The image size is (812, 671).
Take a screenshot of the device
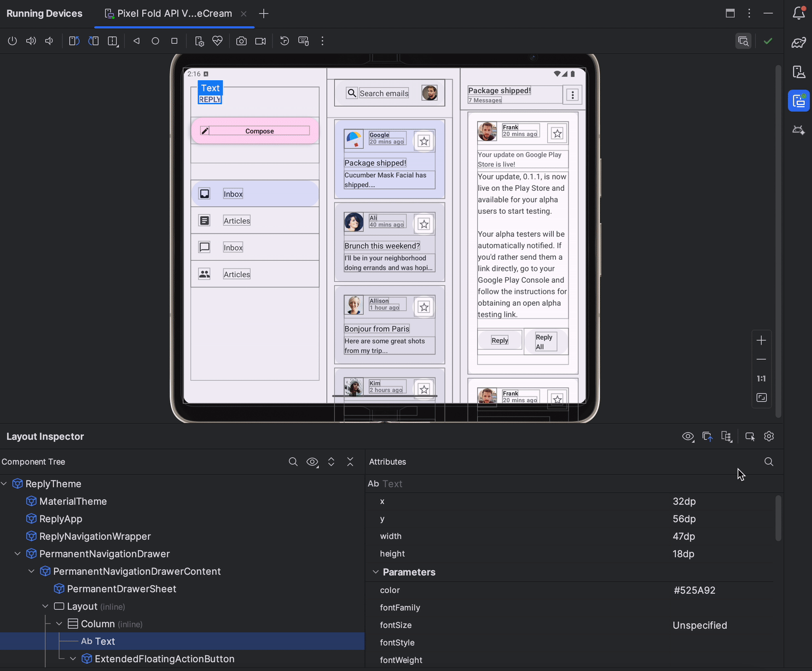click(x=241, y=40)
